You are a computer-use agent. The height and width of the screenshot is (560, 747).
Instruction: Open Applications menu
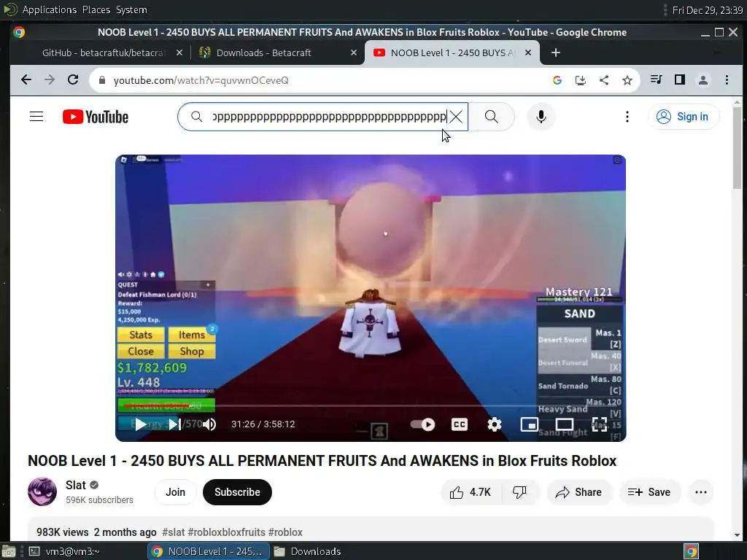(49, 9)
